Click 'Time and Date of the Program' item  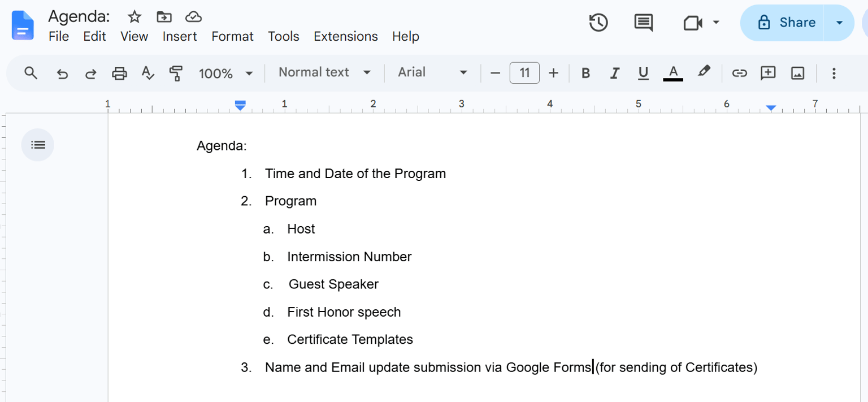(355, 174)
